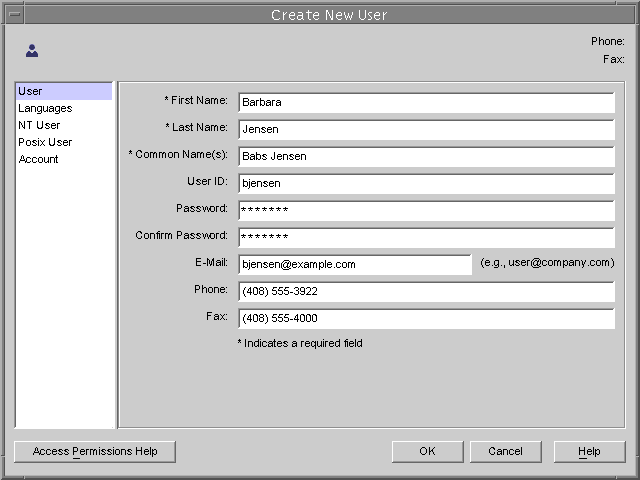Click the Cancel button
Viewport: 640px width, 480px height.
point(505,451)
